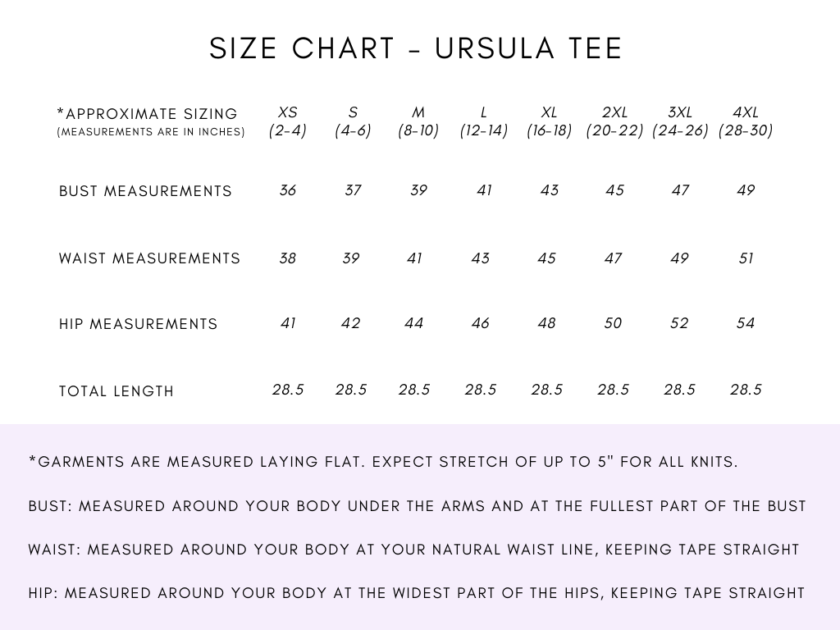Select the Total Length row label

click(x=116, y=391)
